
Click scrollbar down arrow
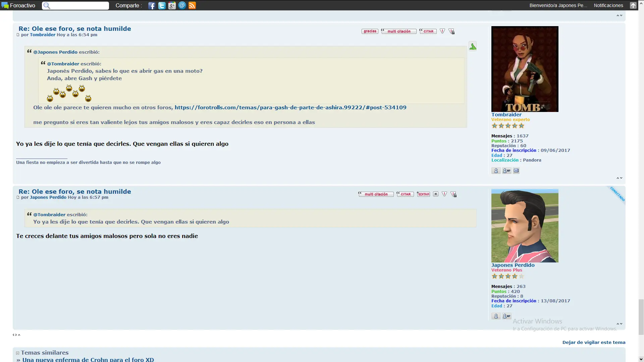pos(641,359)
